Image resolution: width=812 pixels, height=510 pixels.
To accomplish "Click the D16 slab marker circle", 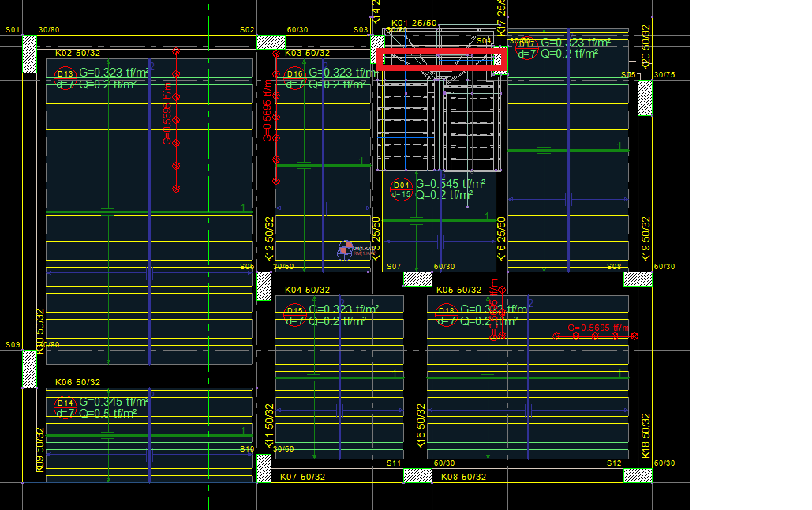I will coord(294,77).
